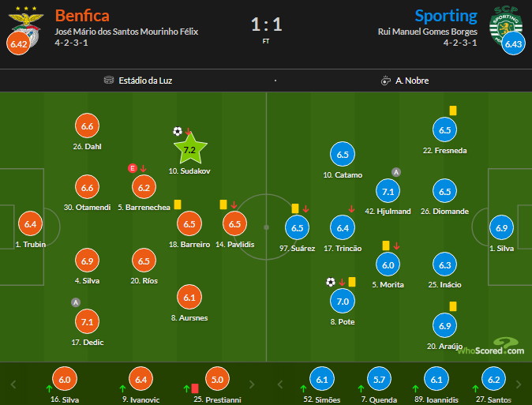The image size is (532, 405).
Task: Open the Sporting team name link
Action: [x=446, y=15]
